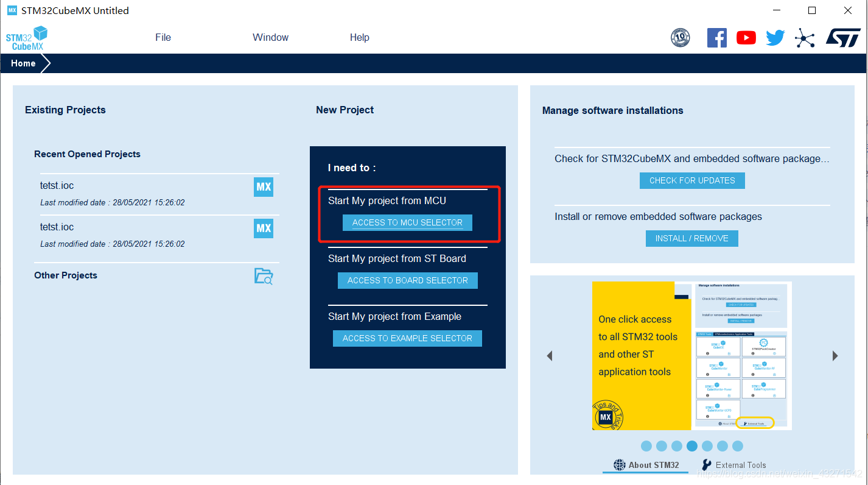Switch to the External Tools tab
Viewport: 868px width, 485px height.
(x=734, y=465)
